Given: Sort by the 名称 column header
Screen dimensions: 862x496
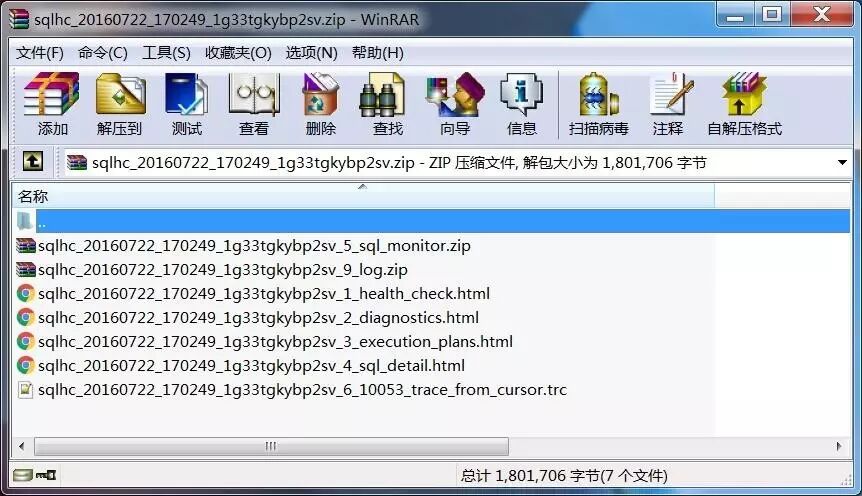Looking at the screenshot, I should [363, 196].
